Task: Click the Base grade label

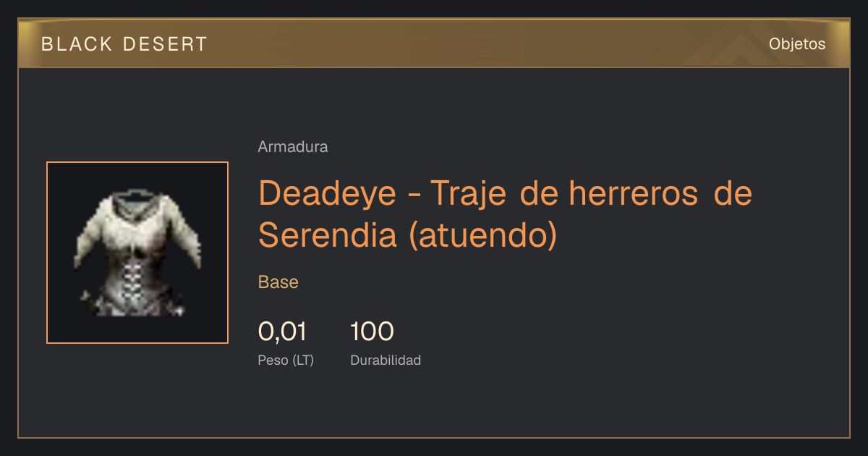Action: pos(278,282)
